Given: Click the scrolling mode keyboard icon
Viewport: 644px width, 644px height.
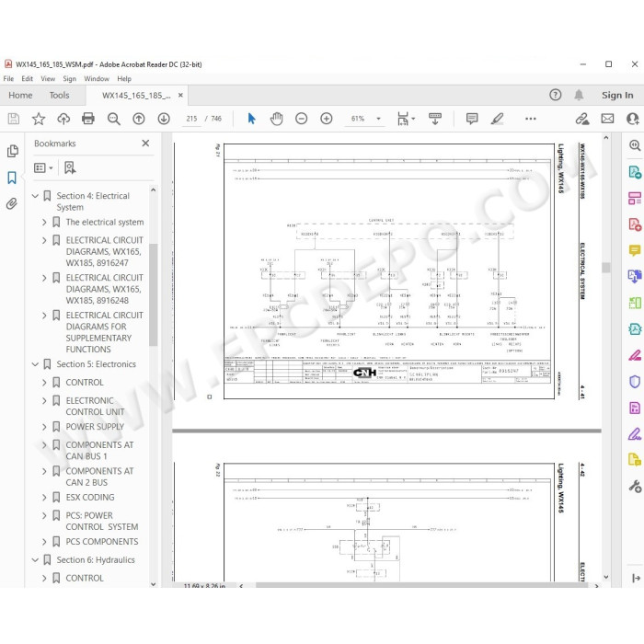Looking at the screenshot, I should click(435, 119).
